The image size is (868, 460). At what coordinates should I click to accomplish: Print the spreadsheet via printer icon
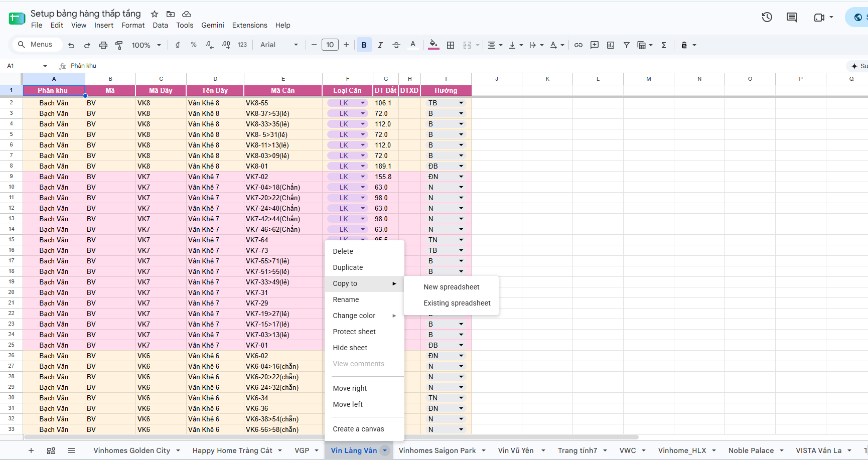pyautogui.click(x=103, y=45)
